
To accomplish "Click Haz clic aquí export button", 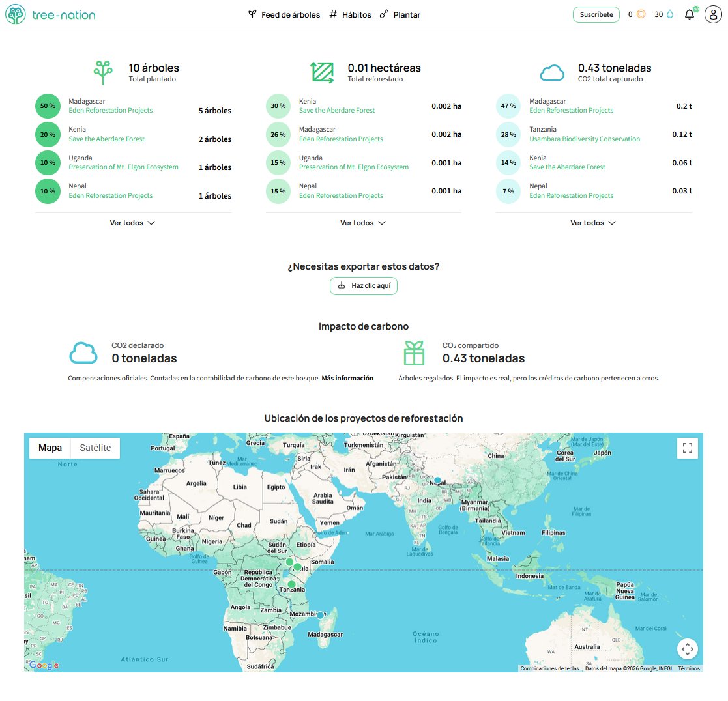I will 364,286.
